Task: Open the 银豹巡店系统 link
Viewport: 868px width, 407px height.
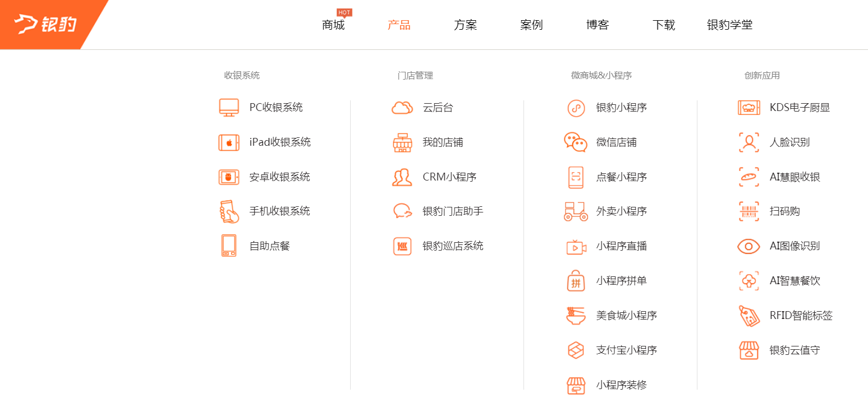Action: coord(453,246)
